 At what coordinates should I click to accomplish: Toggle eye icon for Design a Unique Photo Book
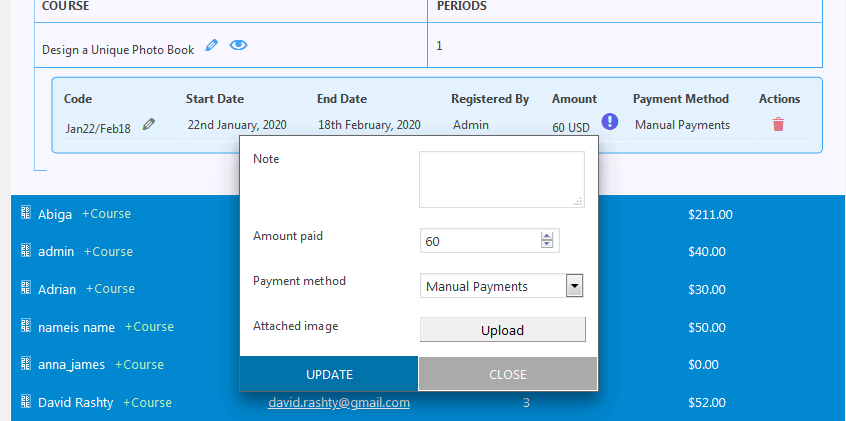click(238, 45)
